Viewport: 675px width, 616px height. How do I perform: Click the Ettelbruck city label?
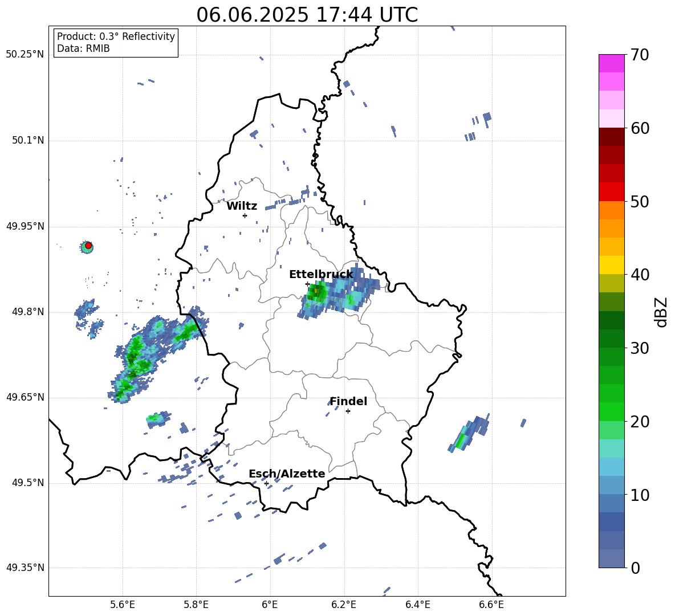[321, 275]
